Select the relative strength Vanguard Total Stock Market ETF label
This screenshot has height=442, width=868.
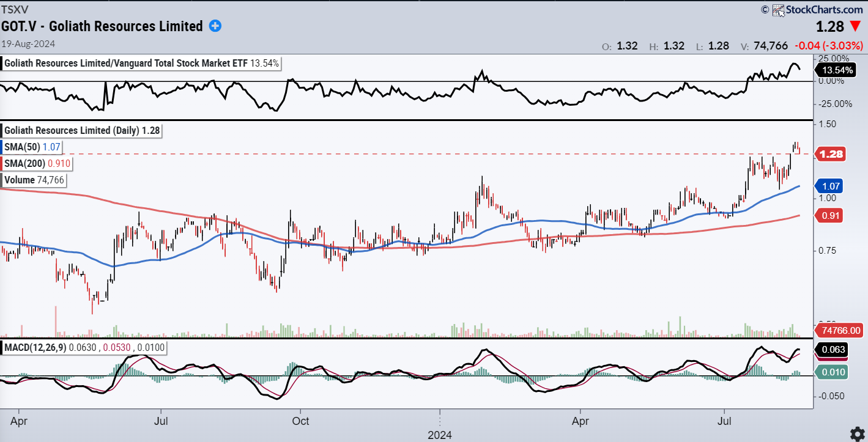point(142,63)
